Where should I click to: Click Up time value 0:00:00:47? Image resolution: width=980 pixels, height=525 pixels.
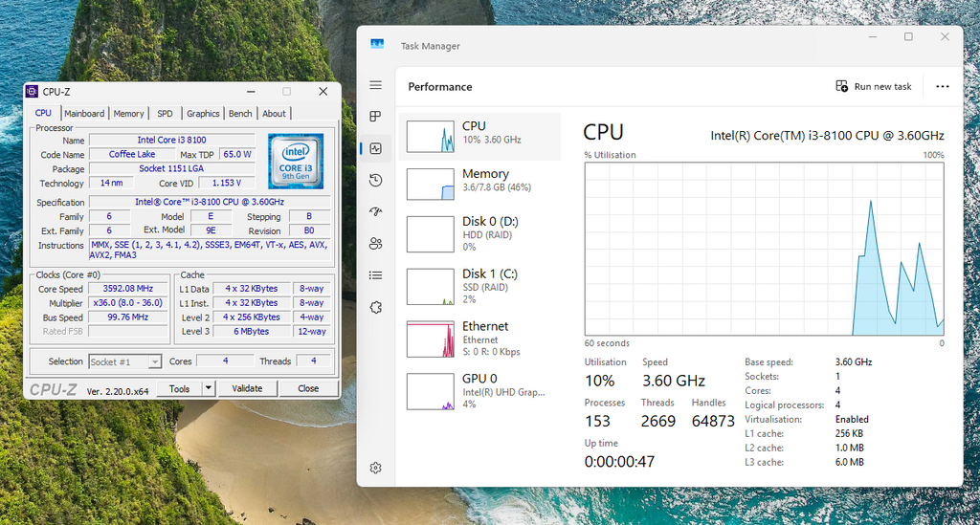[x=619, y=462]
